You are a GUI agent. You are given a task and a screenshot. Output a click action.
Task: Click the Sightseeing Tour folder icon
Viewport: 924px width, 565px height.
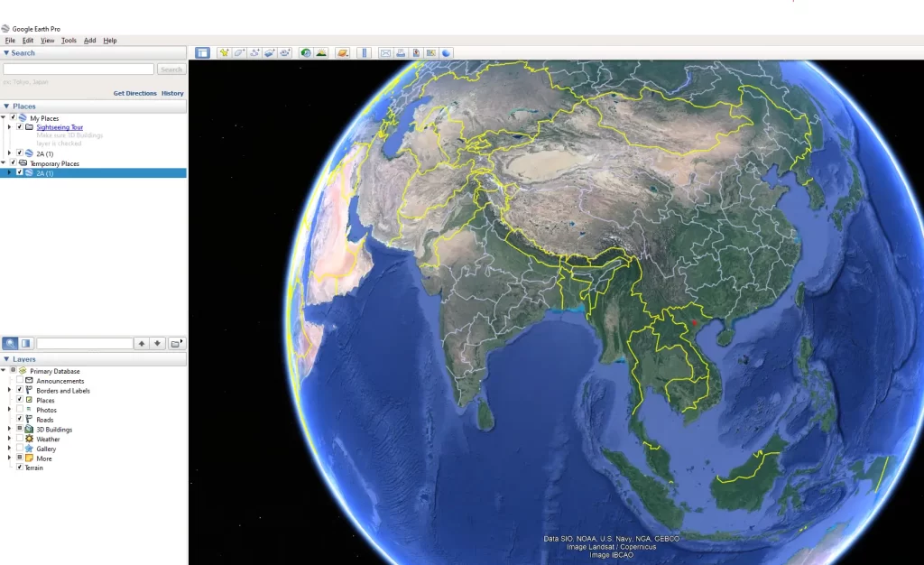(29, 127)
